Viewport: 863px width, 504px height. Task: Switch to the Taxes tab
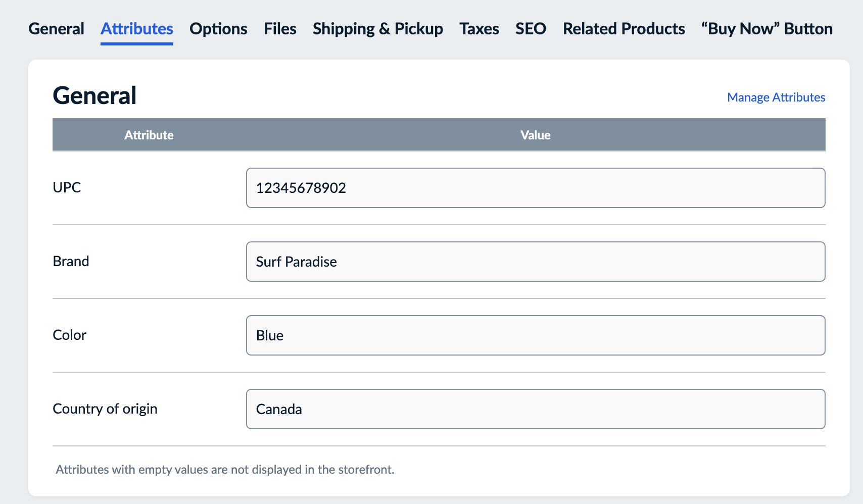(478, 29)
